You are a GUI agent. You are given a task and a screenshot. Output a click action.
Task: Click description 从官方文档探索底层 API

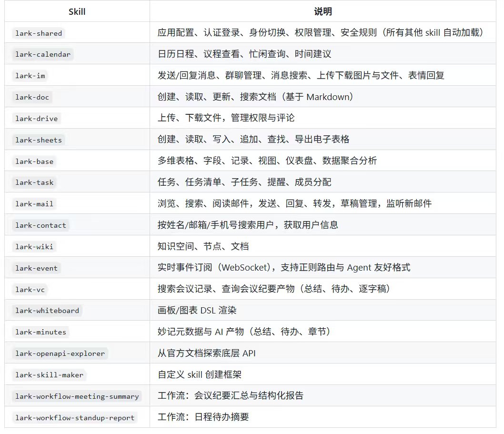pyautogui.click(x=207, y=353)
